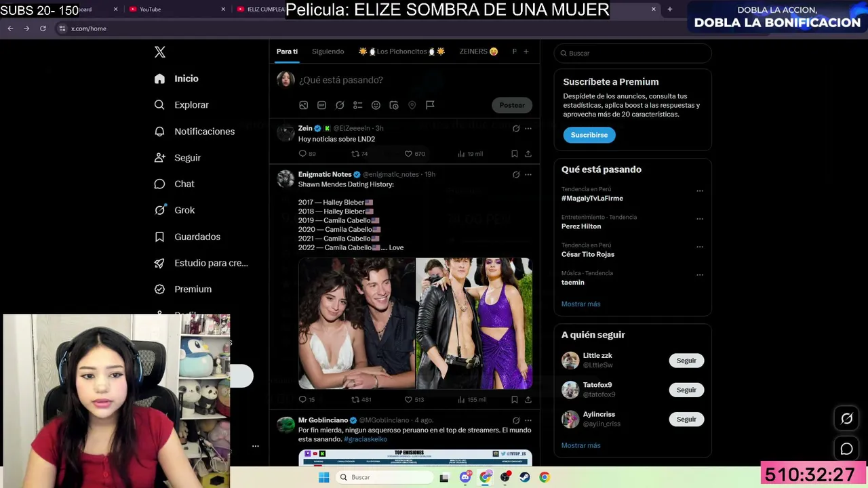868x488 pixels.
Task: Switch to the Los Pichoncitos tab
Action: point(401,52)
